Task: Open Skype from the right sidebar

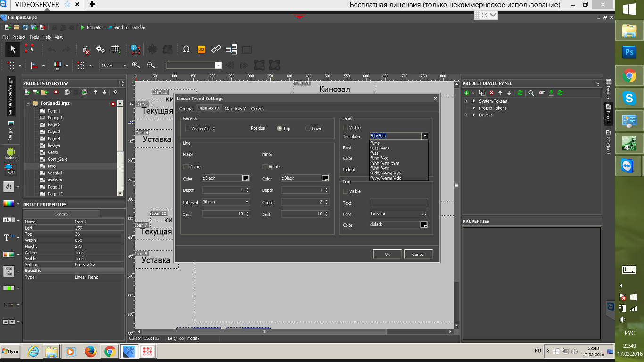Action: pyautogui.click(x=629, y=98)
